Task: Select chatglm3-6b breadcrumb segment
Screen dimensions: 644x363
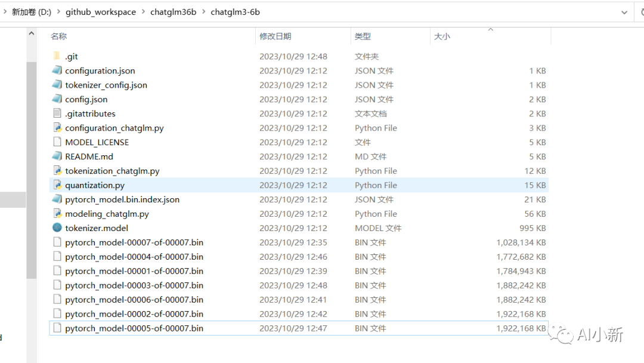Action: click(x=236, y=12)
